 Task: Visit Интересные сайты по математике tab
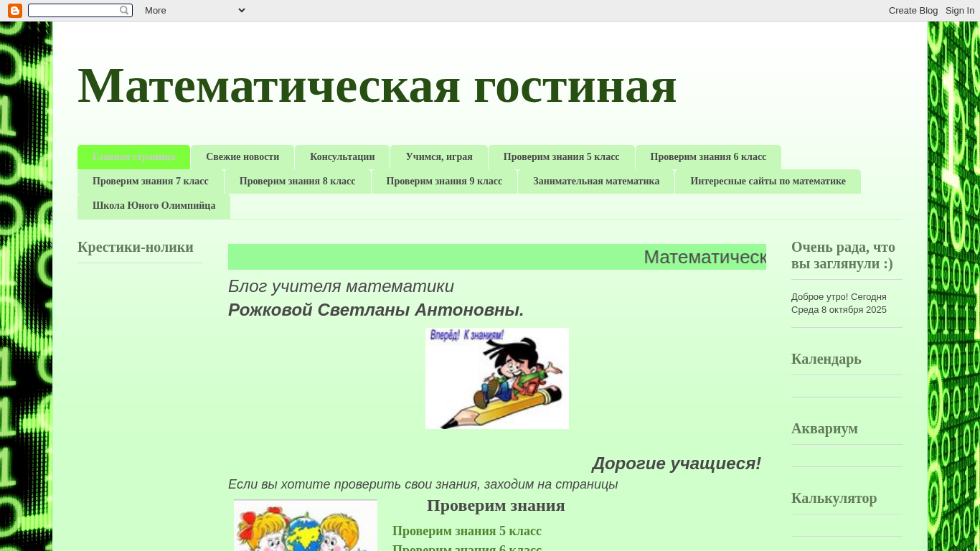tap(768, 182)
